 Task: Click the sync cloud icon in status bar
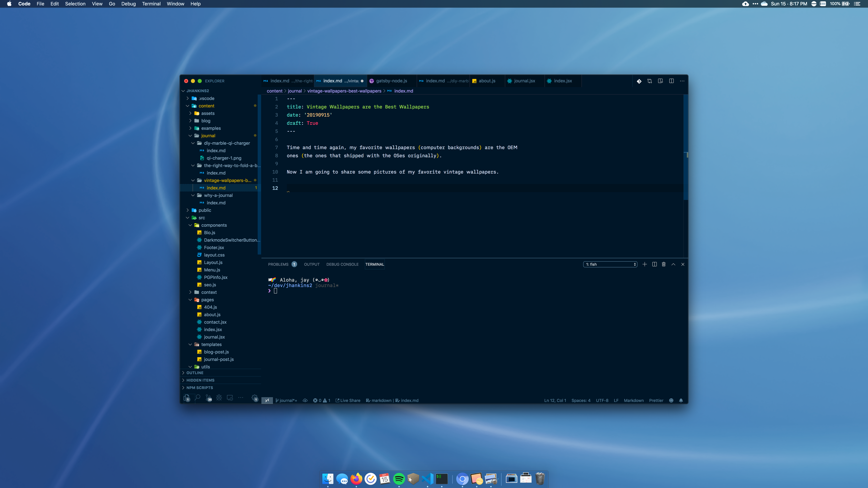tap(305, 400)
